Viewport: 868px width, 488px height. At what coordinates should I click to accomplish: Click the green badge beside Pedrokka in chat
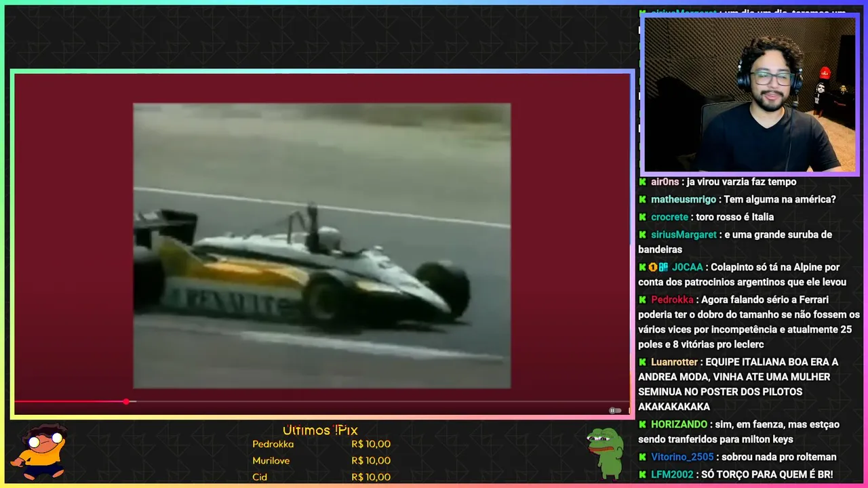642,300
